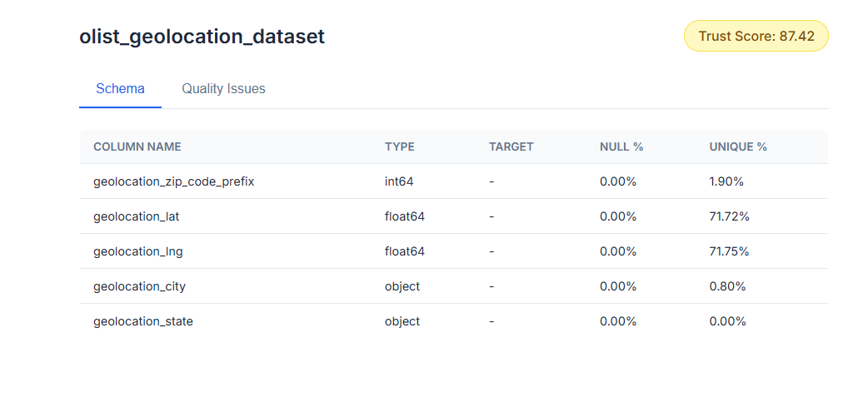Click the UNIQUE % column header
This screenshot has width=868, height=397.
pos(737,146)
